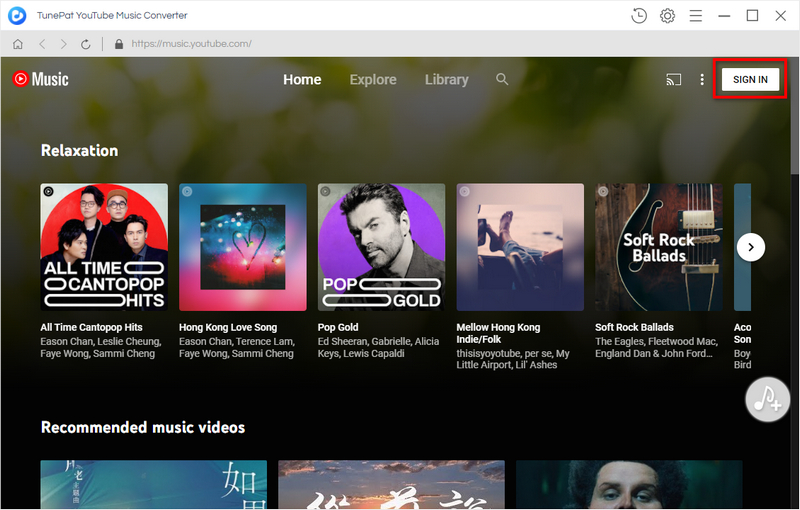
Task: Navigate forward with the right arrow
Action: point(63,44)
